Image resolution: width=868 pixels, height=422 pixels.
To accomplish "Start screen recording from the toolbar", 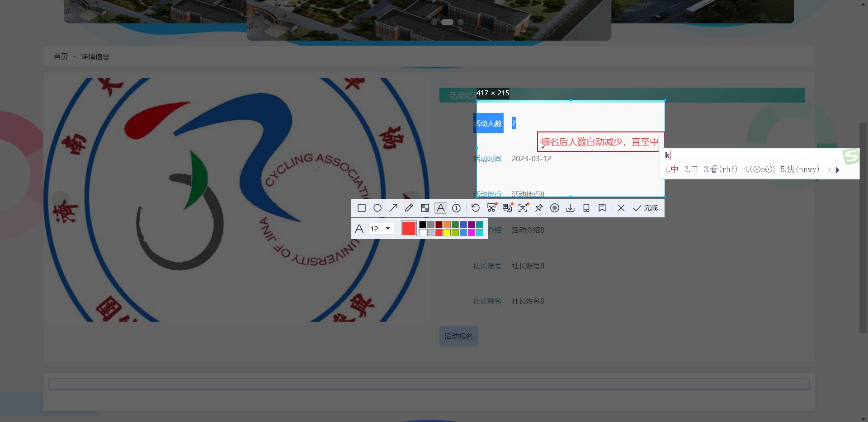I will tap(555, 208).
